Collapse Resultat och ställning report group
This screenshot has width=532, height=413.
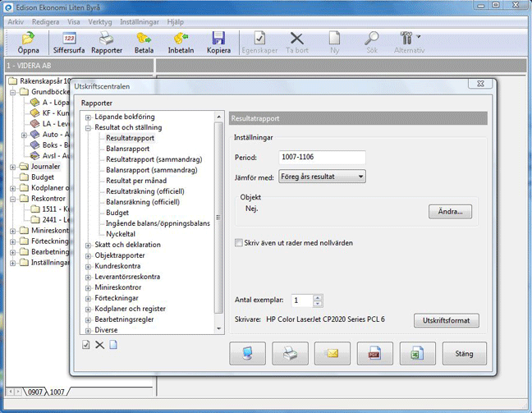tap(88, 128)
